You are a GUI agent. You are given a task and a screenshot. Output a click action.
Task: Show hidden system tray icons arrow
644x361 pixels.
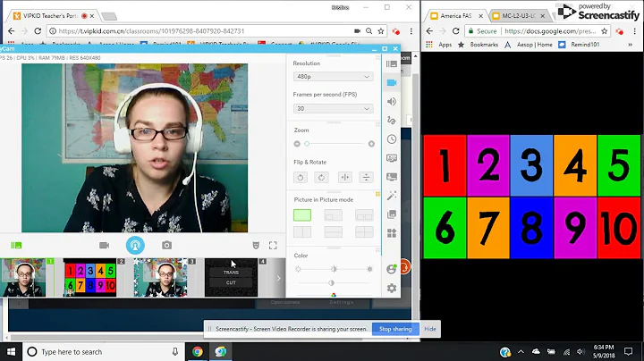(x=521, y=351)
